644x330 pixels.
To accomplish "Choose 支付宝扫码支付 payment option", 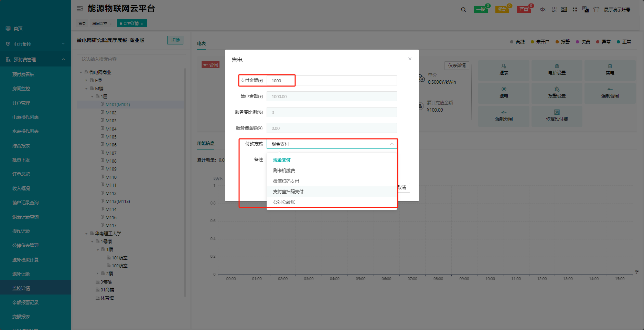I will [288, 192].
